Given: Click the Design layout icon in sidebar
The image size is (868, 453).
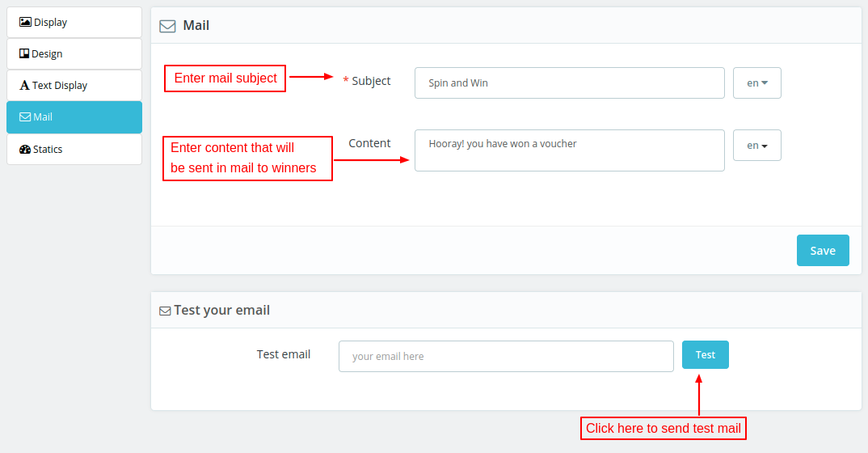Looking at the screenshot, I should pyautogui.click(x=24, y=54).
